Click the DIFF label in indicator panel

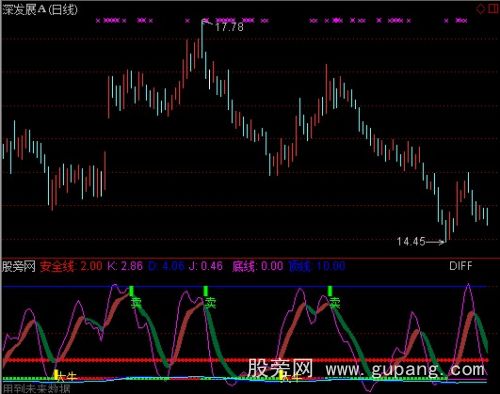tap(461, 266)
